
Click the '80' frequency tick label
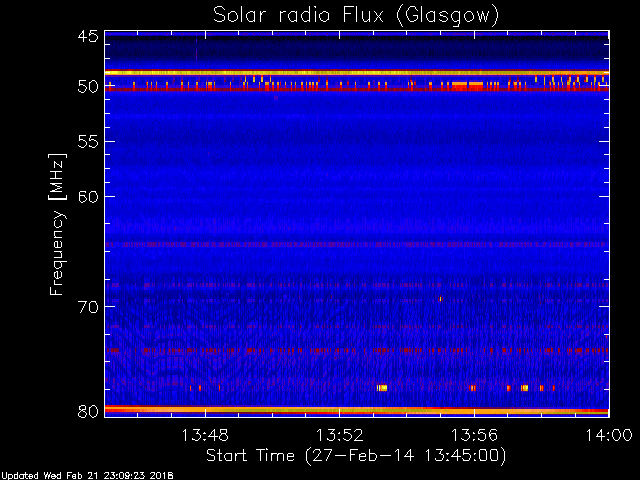[88, 411]
